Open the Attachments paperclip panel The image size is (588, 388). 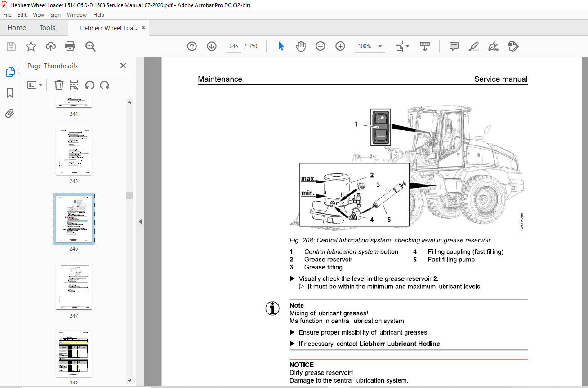point(10,113)
